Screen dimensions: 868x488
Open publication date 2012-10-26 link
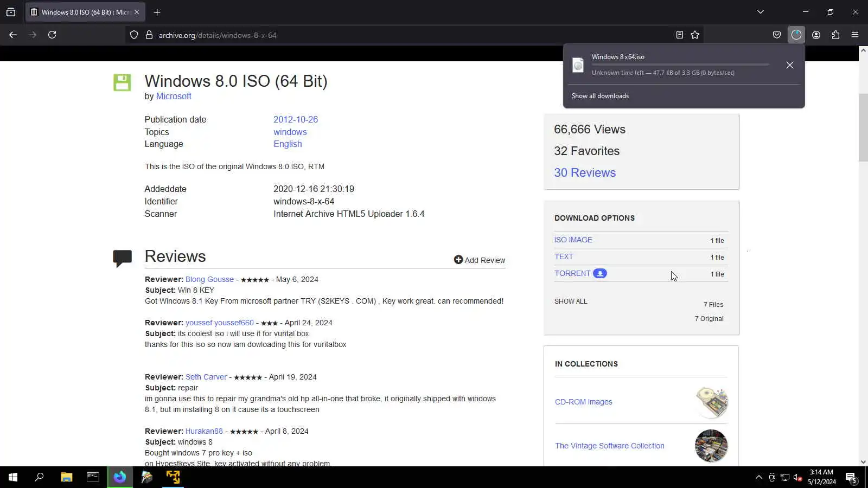296,119
